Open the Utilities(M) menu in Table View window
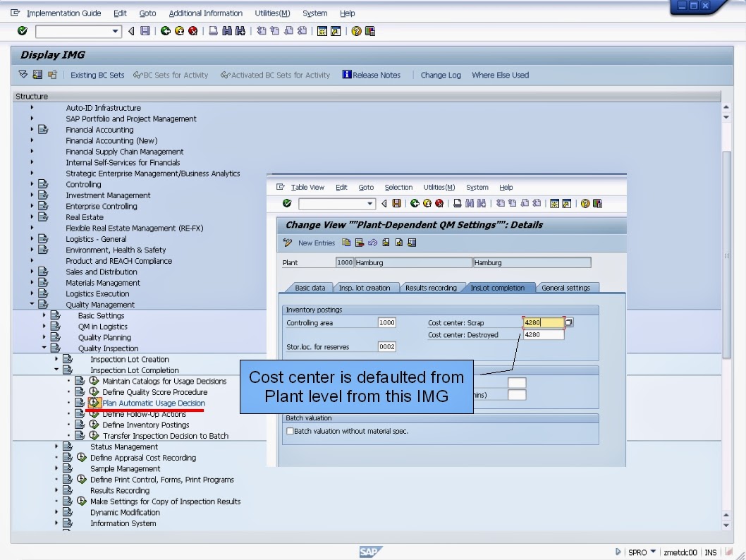Image resolution: width=746 pixels, height=560 pixels. pyautogui.click(x=439, y=187)
